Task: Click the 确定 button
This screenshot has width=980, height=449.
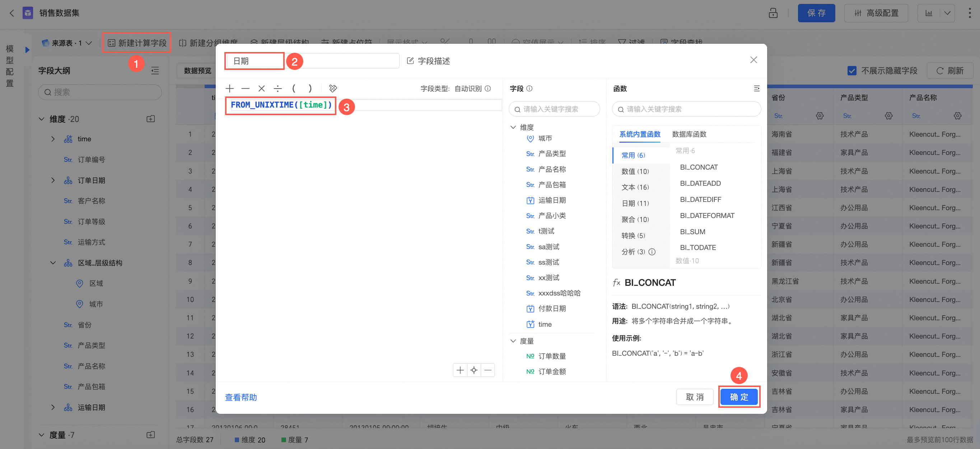Action: pyautogui.click(x=739, y=397)
